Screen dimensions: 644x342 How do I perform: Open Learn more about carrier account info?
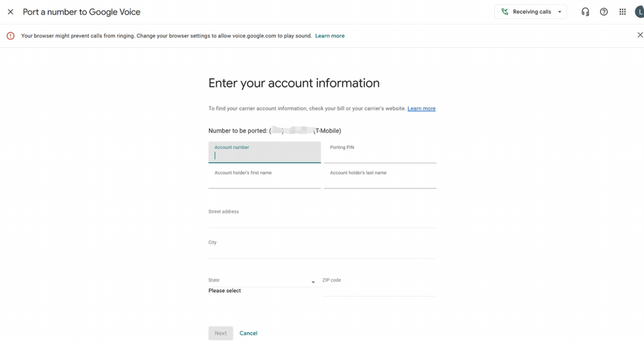click(x=421, y=109)
